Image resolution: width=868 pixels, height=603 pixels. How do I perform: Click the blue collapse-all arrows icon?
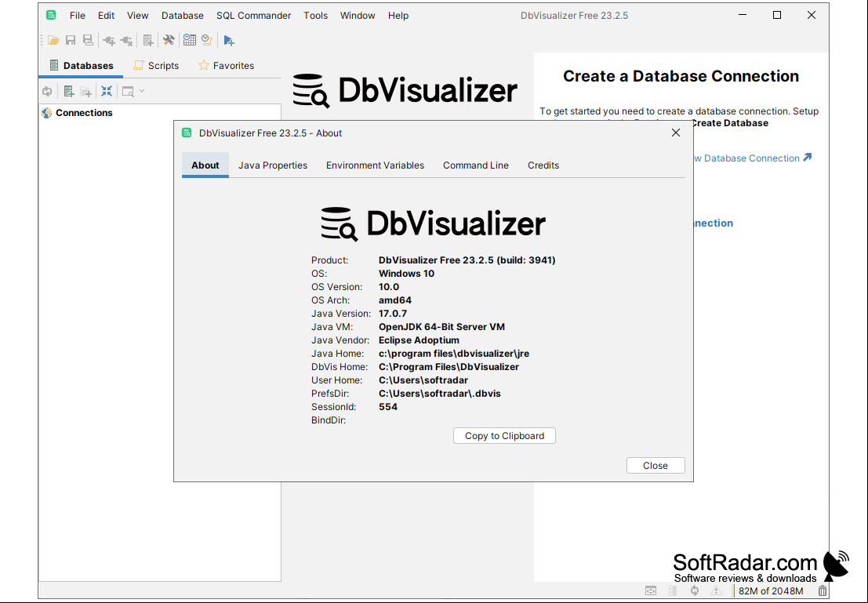coord(107,92)
